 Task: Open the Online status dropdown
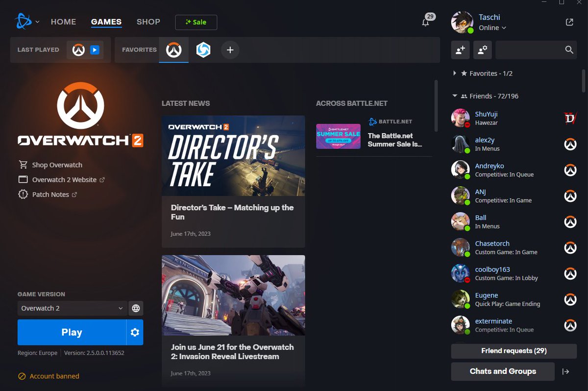tap(492, 28)
